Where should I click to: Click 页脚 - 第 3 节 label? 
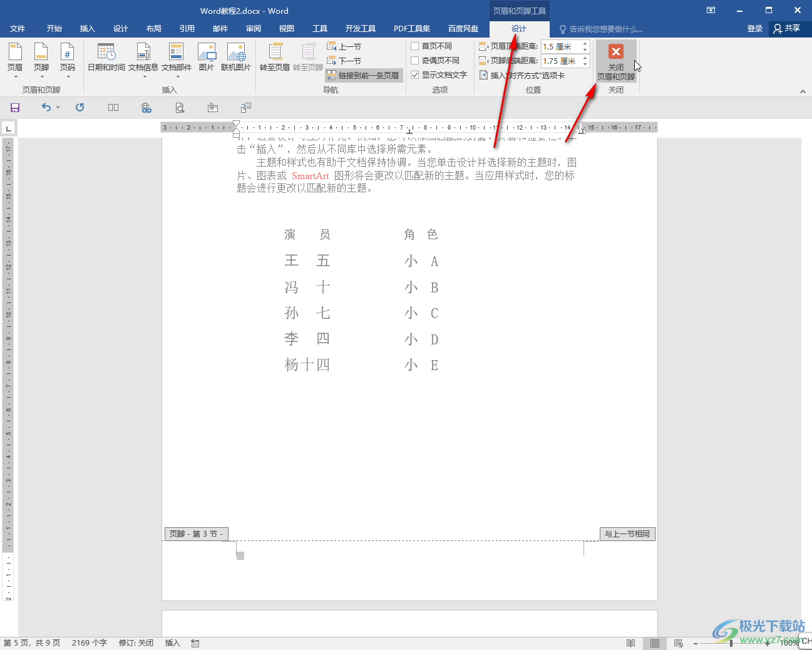tap(196, 534)
